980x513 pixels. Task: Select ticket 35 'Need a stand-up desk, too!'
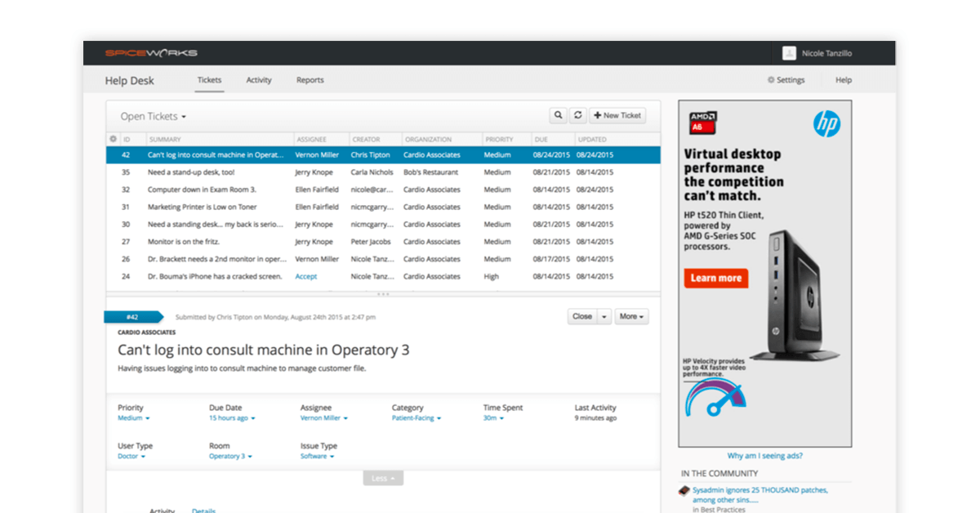pyautogui.click(x=383, y=172)
